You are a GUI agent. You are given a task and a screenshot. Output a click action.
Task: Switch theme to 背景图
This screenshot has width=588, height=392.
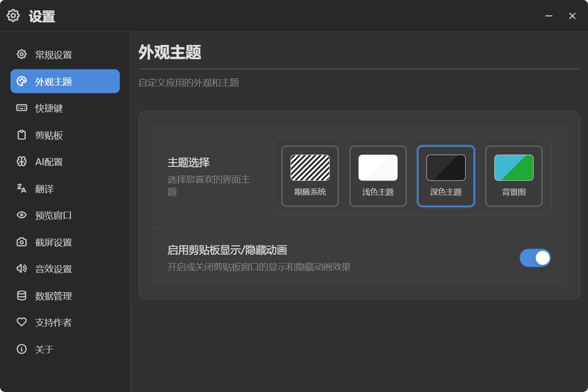click(x=514, y=176)
